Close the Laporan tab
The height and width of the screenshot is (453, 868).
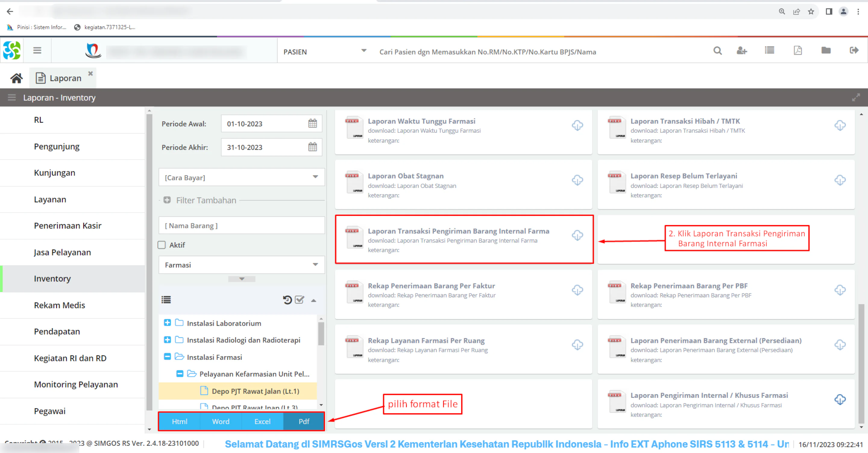[90, 73]
